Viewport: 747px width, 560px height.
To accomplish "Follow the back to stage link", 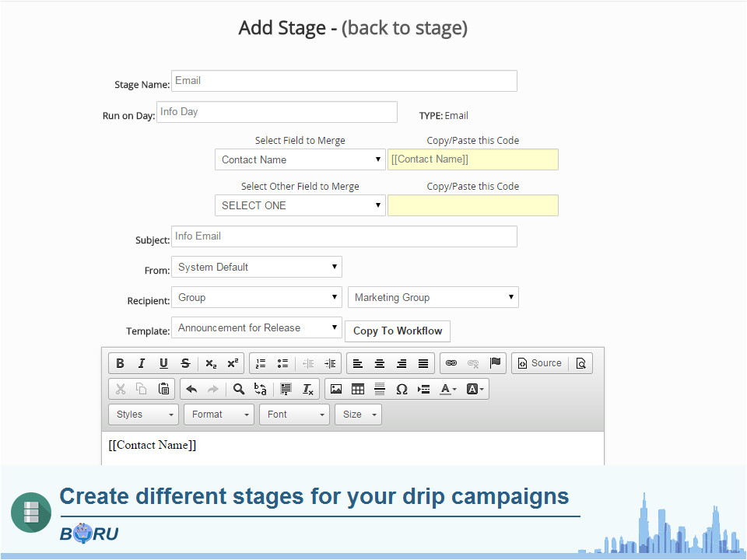I will pos(405,28).
